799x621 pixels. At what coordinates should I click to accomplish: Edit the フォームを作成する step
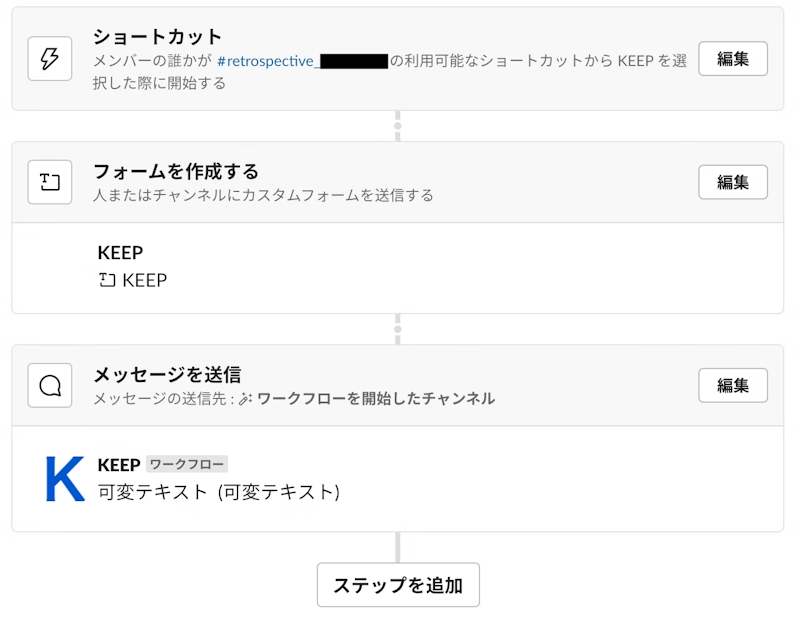733,182
